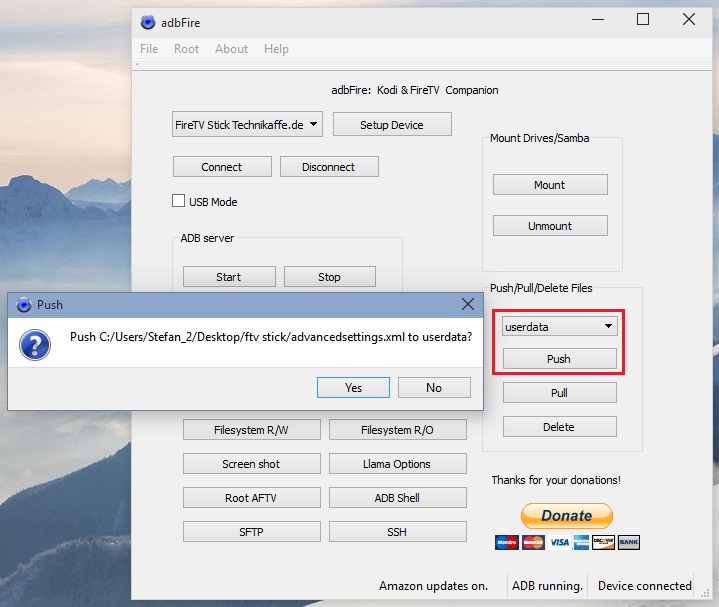Decline push by clicking No
Screen dimensions: 719x607
point(434,388)
